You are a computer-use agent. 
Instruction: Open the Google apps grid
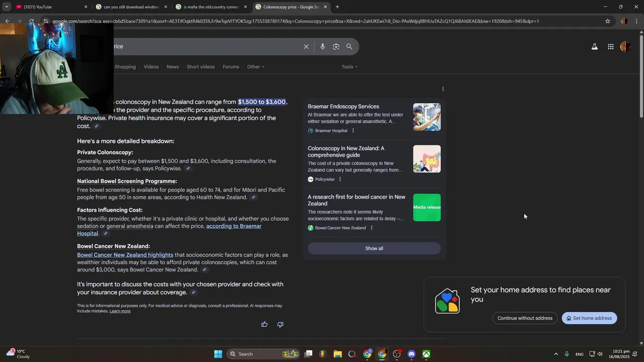pyautogui.click(x=610, y=47)
